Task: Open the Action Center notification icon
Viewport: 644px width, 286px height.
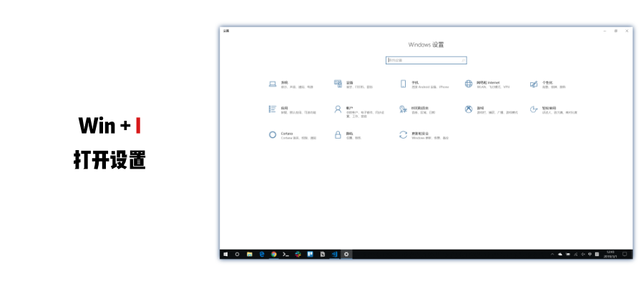Action: (x=625, y=255)
